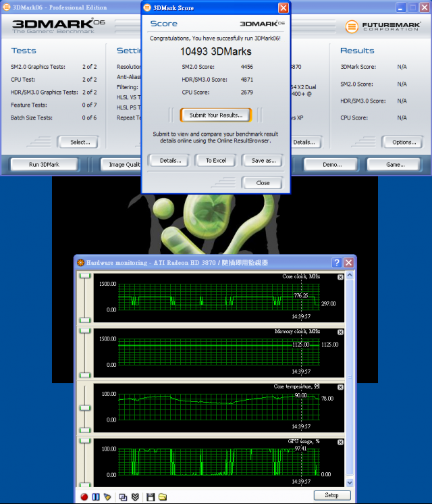Viewport: 432px width, 504px height.
Task: Pause hardware monitoring with the pause icon
Action: 96,497
